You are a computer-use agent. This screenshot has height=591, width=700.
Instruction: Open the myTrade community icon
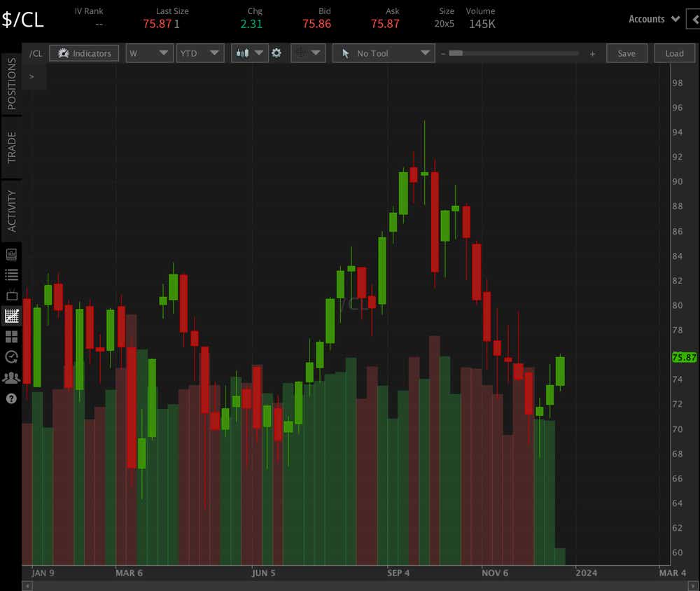point(11,378)
